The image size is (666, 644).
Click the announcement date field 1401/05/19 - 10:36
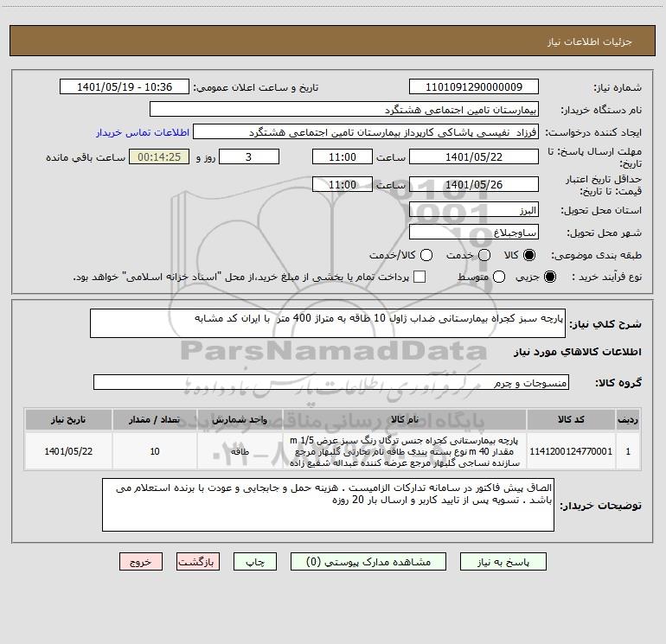click(x=125, y=86)
